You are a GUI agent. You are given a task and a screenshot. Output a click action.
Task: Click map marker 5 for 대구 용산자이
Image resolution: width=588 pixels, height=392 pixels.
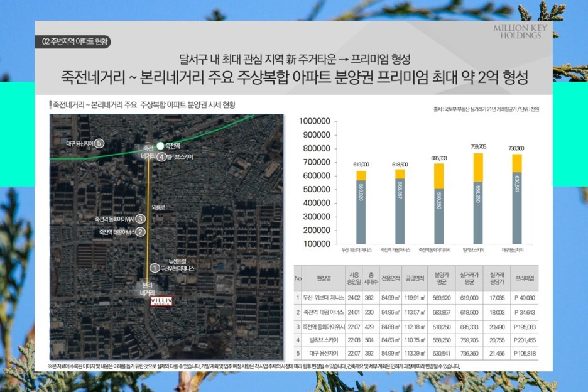(x=99, y=143)
